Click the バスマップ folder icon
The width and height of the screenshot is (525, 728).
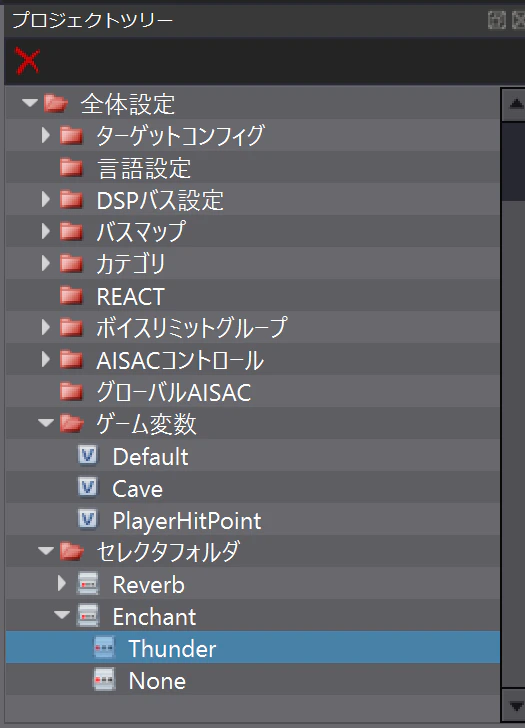pyautogui.click(x=71, y=232)
